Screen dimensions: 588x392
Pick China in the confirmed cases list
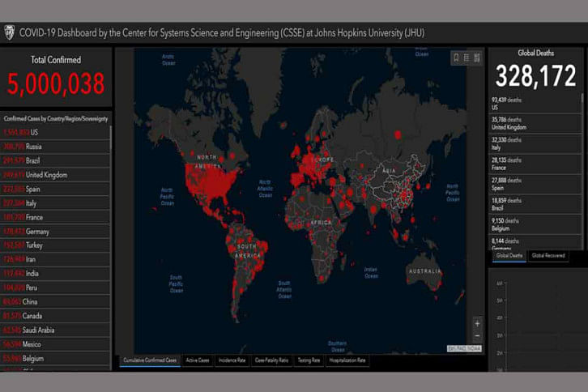click(55, 302)
